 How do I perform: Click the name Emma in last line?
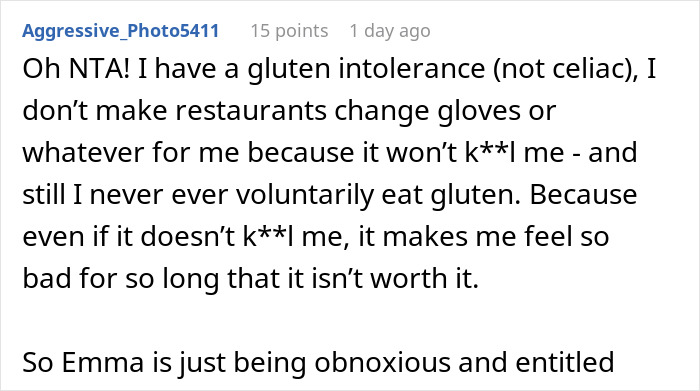(x=102, y=362)
